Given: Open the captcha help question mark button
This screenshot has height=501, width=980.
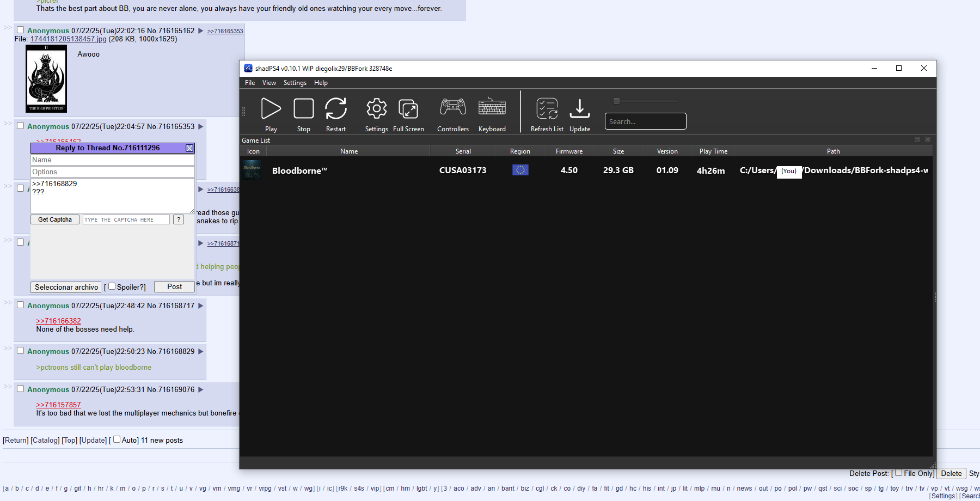Looking at the screenshot, I should [179, 219].
